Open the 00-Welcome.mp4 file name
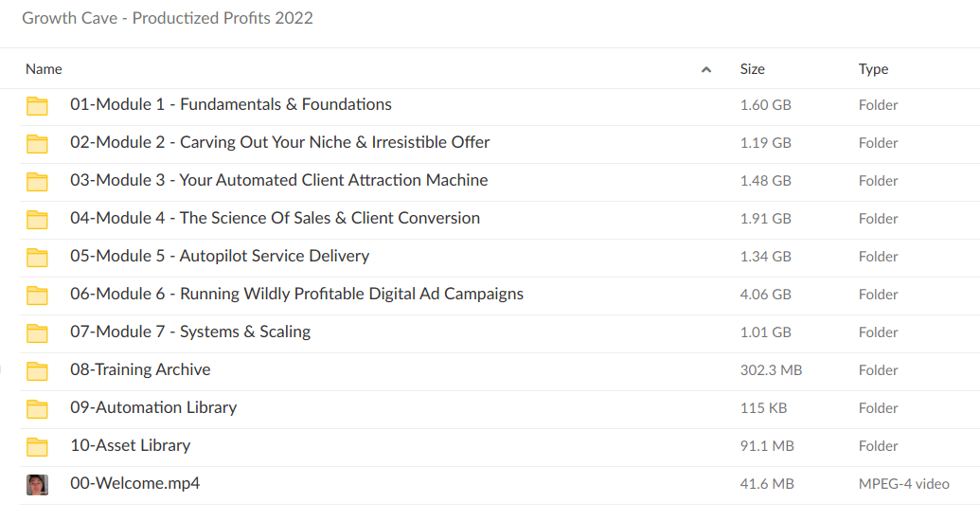Image resolution: width=980 pixels, height=520 pixels. point(134,483)
